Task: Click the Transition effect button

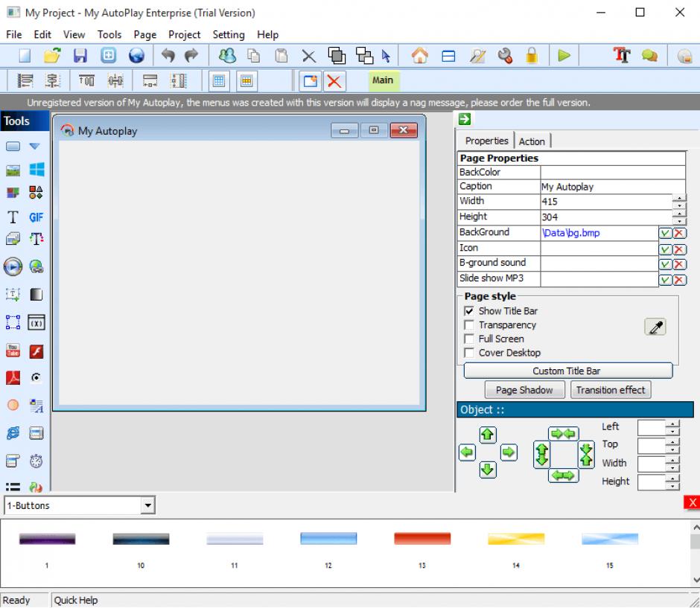Action: [x=611, y=390]
